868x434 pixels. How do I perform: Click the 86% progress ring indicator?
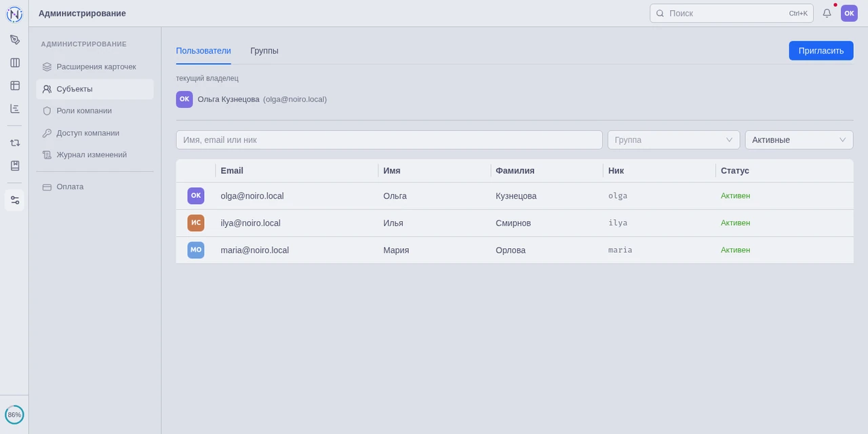point(14,414)
